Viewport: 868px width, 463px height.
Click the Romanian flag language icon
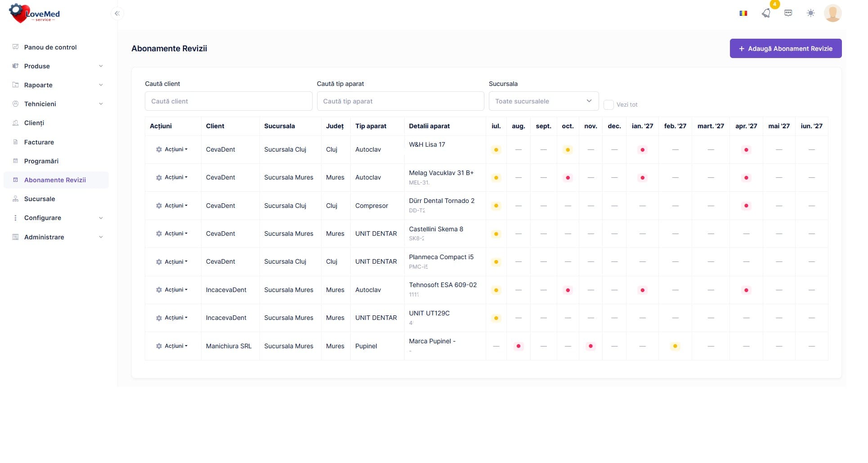click(743, 13)
